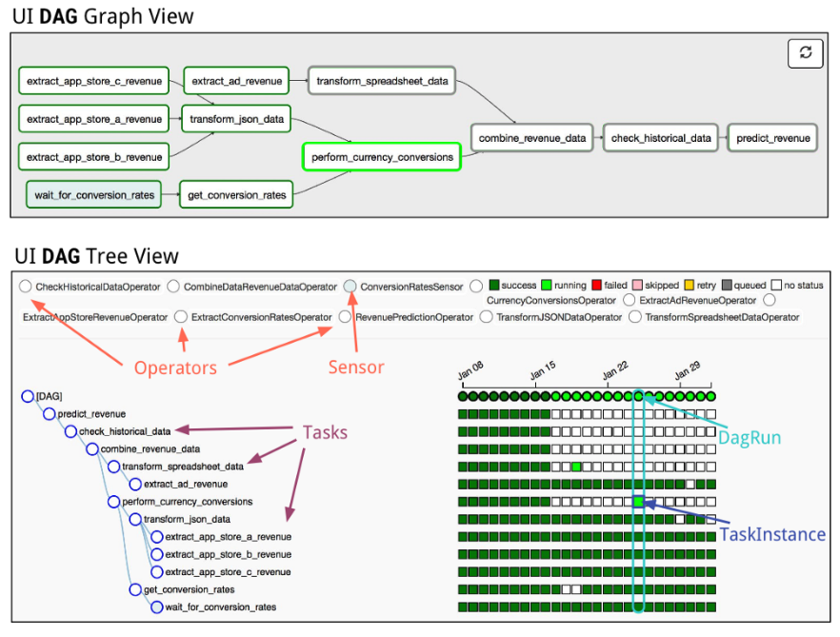Screen dimensions: 840x637
Task: Toggle the TransformJSONDataOperator circle
Action: pos(486,317)
